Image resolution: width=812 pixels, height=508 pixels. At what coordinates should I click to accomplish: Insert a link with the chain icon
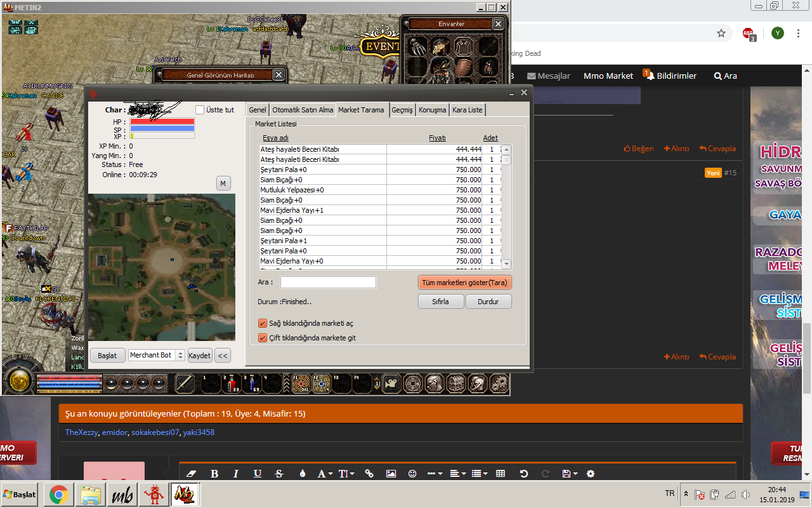click(370, 474)
